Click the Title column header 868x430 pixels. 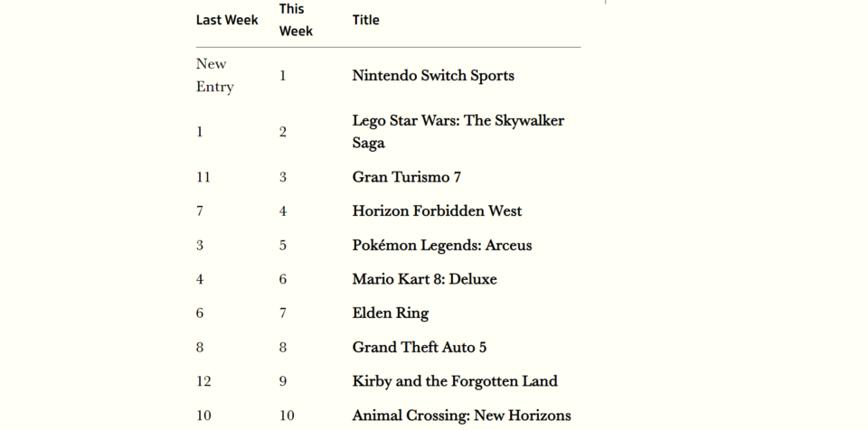tap(366, 20)
